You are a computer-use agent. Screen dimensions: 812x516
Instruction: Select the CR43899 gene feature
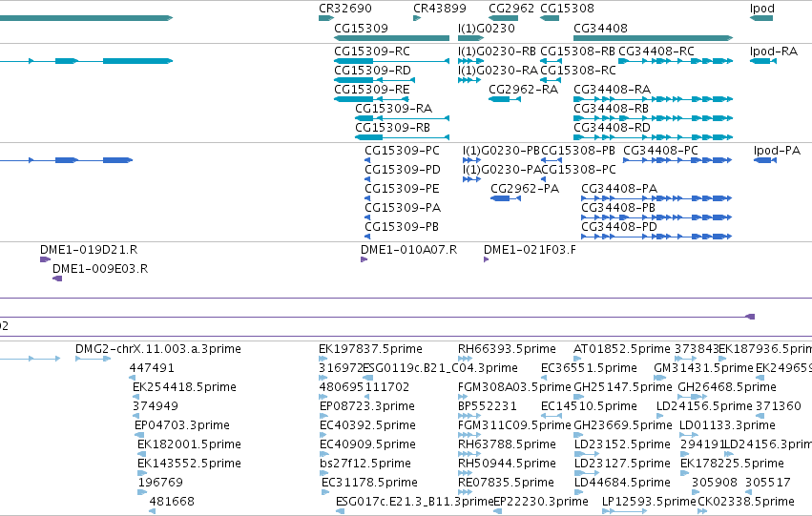coord(417,18)
